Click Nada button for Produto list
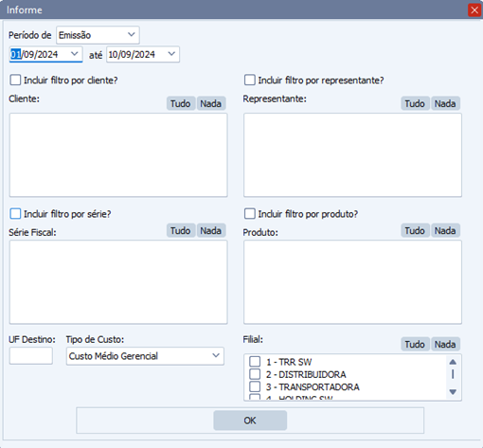Screen dimensions: 483x448 (x=445, y=231)
